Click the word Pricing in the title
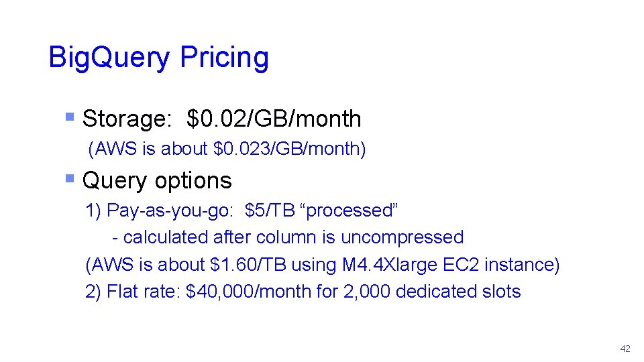Screen dimensions: 644x362 point(225,56)
